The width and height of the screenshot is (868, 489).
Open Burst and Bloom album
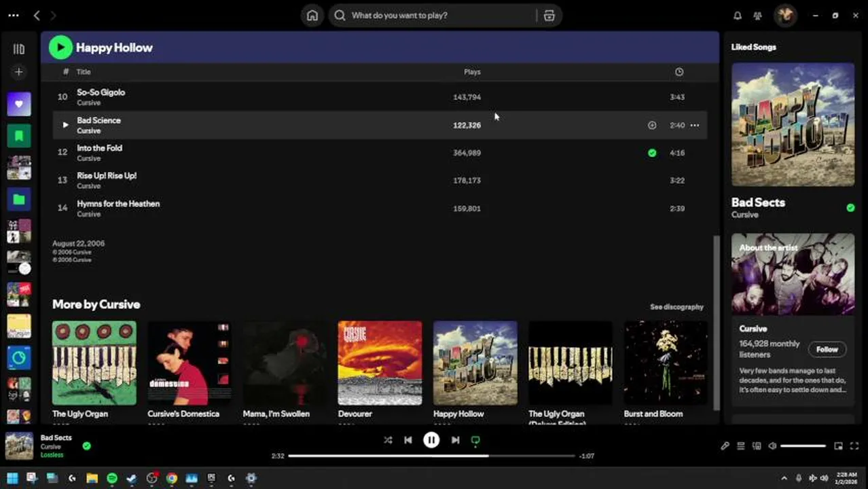point(666,363)
